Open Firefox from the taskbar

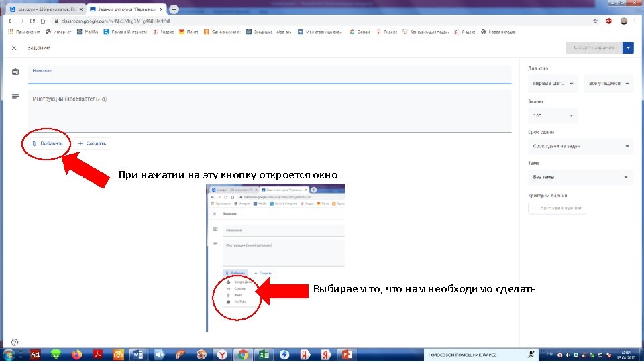click(76, 355)
